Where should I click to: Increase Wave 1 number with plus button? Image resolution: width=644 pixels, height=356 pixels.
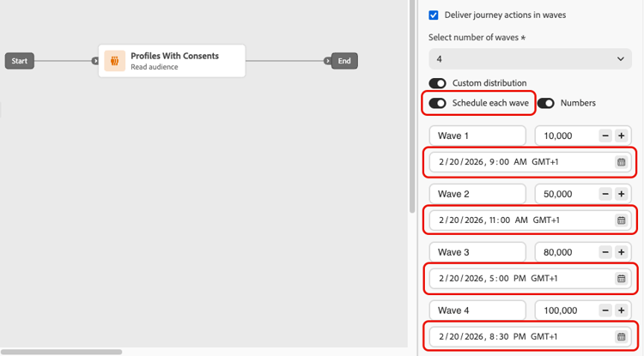[x=622, y=136]
